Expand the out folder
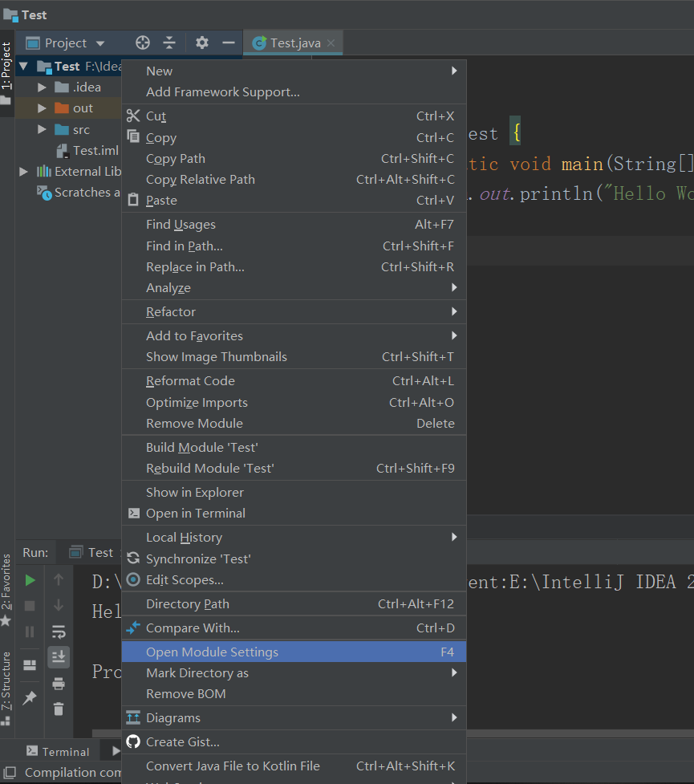694x784 pixels. click(42, 108)
